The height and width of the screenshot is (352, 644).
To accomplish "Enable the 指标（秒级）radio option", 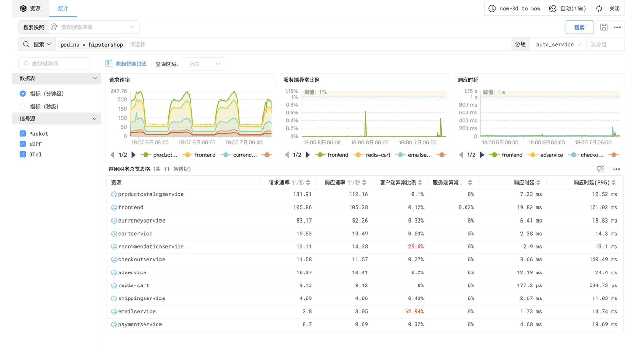I will click(23, 106).
